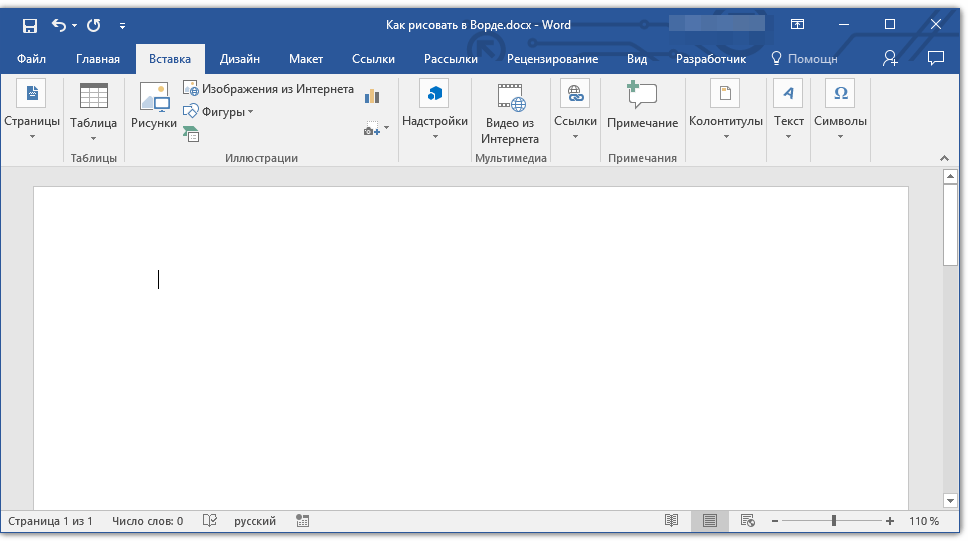This screenshot has width=968, height=541.
Task: Click the zoom slider handle
Action: click(x=834, y=521)
